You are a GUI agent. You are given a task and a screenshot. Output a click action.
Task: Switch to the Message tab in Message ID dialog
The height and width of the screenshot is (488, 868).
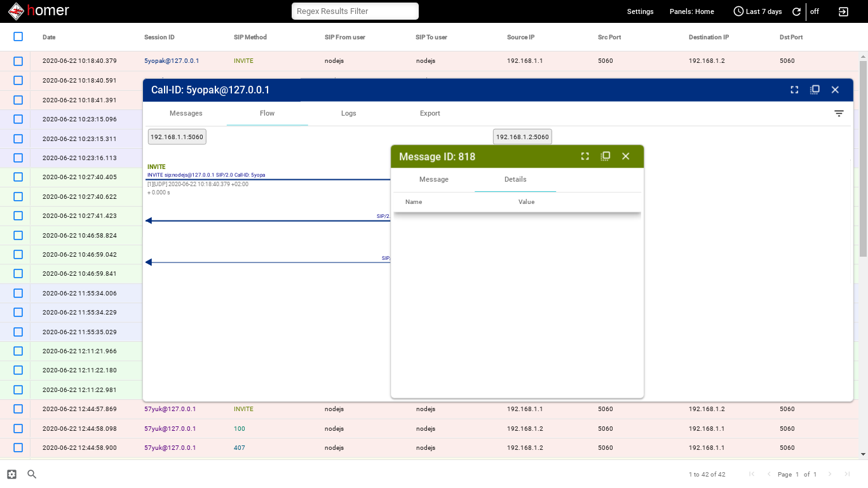pyautogui.click(x=434, y=179)
